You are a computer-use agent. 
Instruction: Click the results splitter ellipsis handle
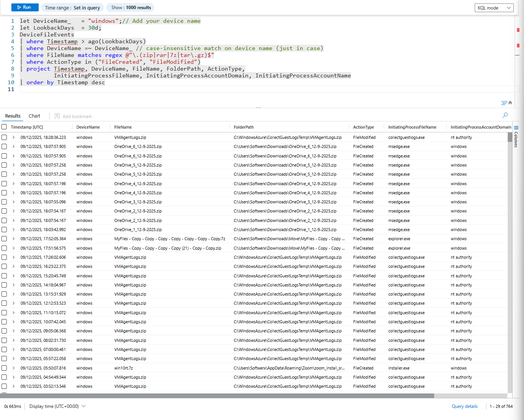click(258, 108)
